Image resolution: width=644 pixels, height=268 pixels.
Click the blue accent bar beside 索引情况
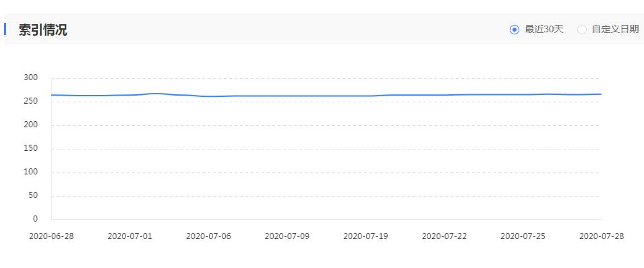coord(5,29)
